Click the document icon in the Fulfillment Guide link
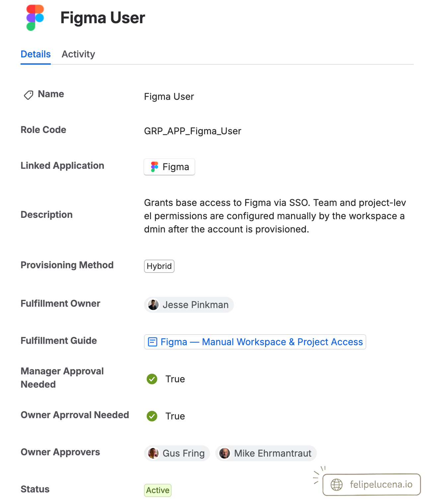Image resolution: width=430 pixels, height=504 pixels. pyautogui.click(x=152, y=342)
